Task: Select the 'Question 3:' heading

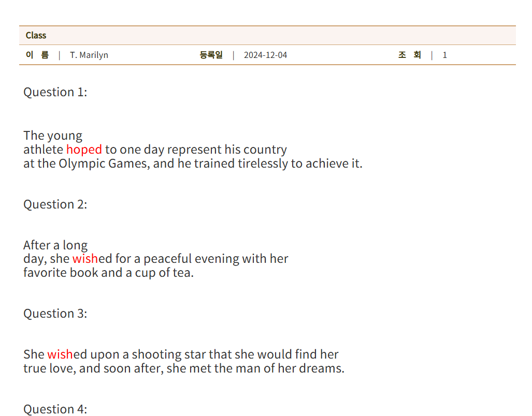Action: click(x=55, y=314)
